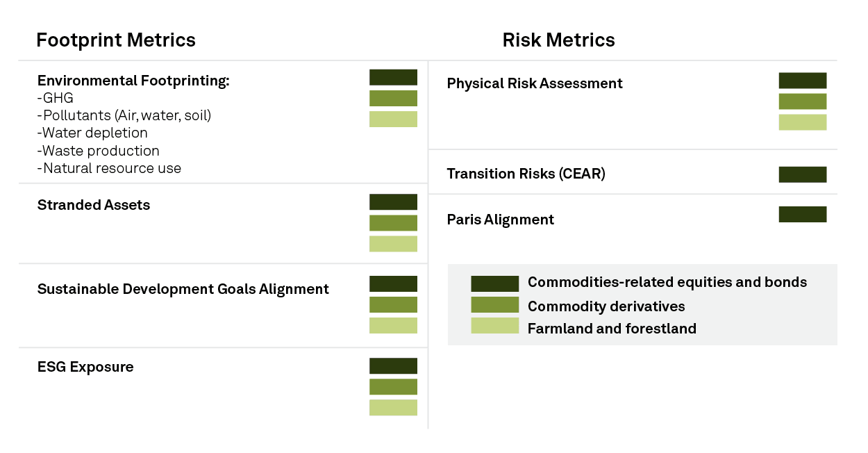Image resolution: width=868 pixels, height=453 pixels.
Task: Click dark green swatch beside Environmental Footprinting
Action: (393, 77)
